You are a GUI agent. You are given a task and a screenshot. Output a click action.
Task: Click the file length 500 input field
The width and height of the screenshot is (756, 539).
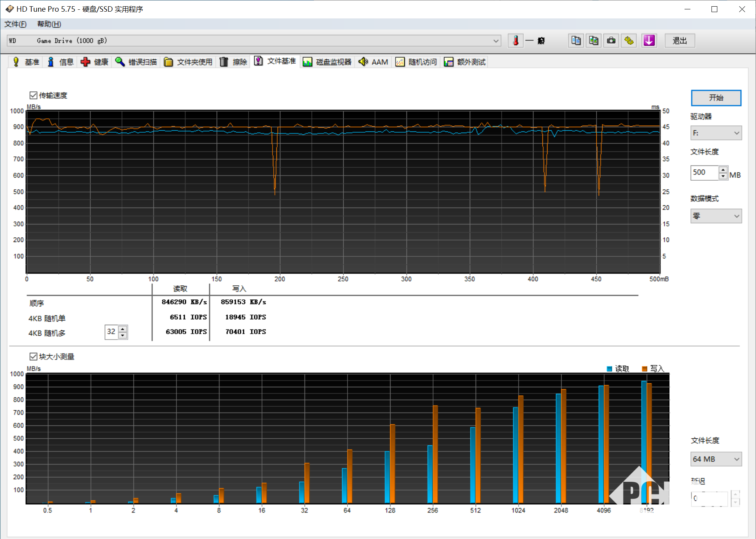click(x=704, y=173)
